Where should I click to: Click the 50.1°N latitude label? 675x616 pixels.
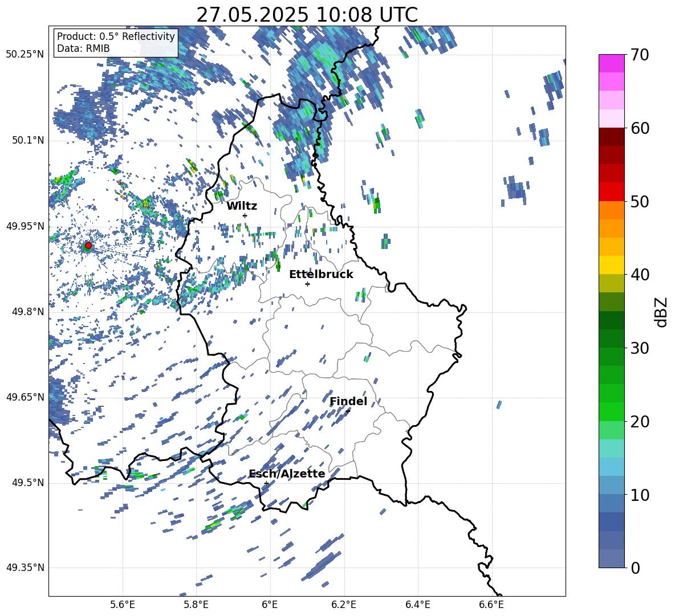pos(27,140)
